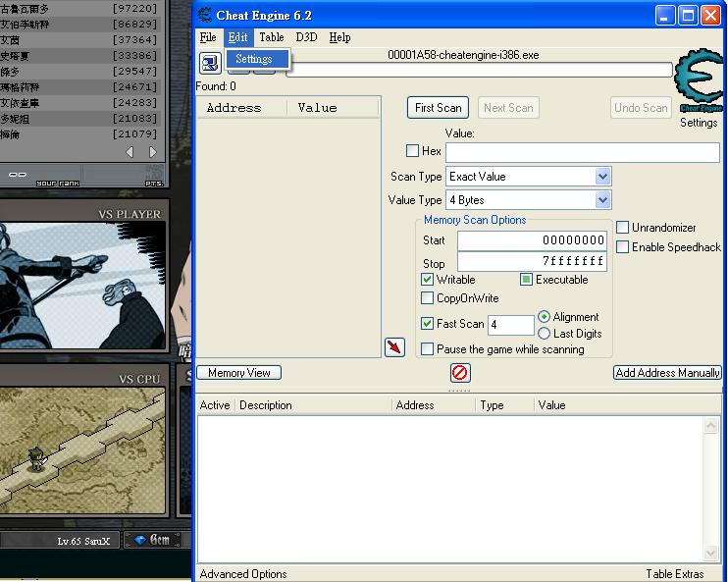Open the Scan Type dropdown
Image resolution: width=728 pixels, height=582 pixels.
coord(602,177)
